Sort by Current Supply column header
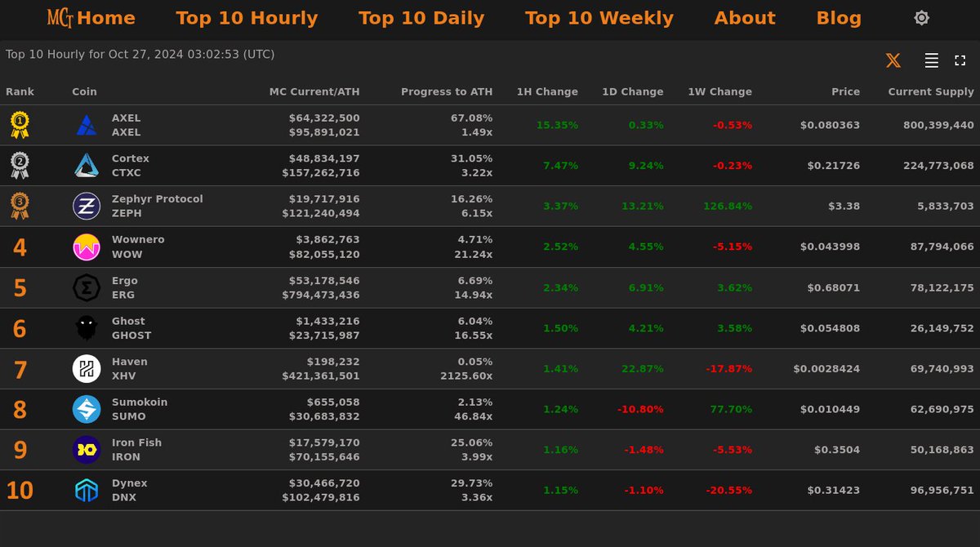980x547 pixels. pos(931,91)
